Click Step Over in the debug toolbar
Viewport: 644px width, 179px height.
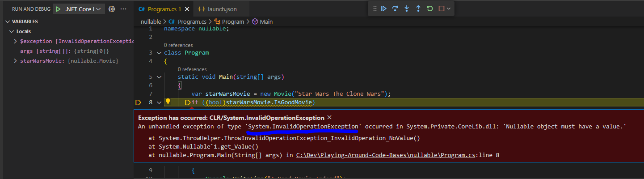click(395, 9)
